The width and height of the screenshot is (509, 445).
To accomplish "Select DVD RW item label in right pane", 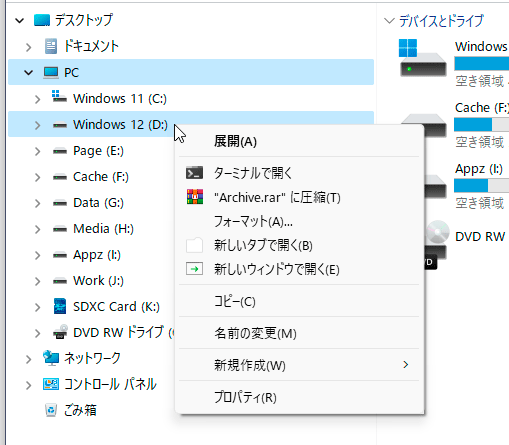I will coord(480,237).
